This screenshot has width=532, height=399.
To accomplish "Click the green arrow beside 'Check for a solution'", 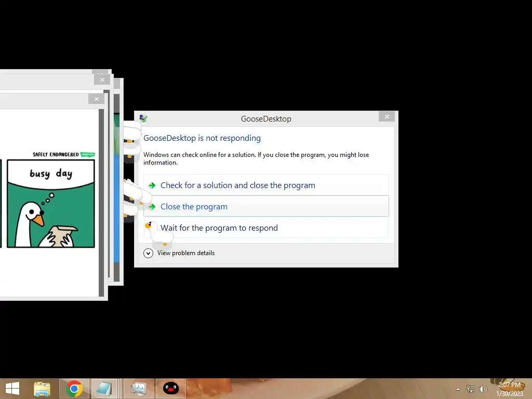I will [x=152, y=185].
